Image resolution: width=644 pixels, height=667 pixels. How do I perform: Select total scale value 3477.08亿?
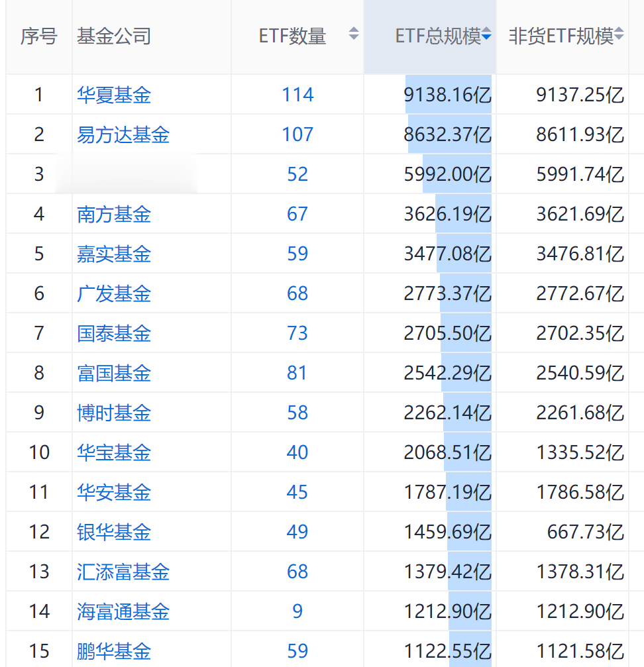[447, 254]
